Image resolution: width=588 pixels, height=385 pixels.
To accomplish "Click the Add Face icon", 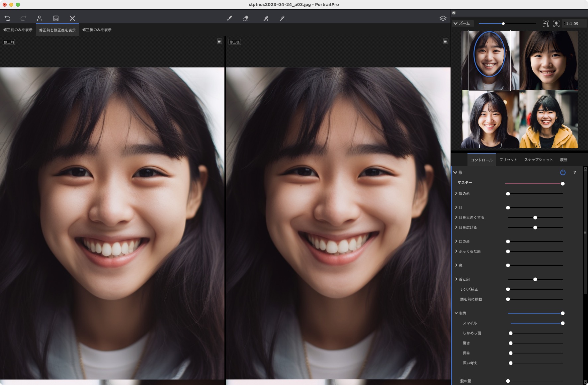I will point(40,18).
